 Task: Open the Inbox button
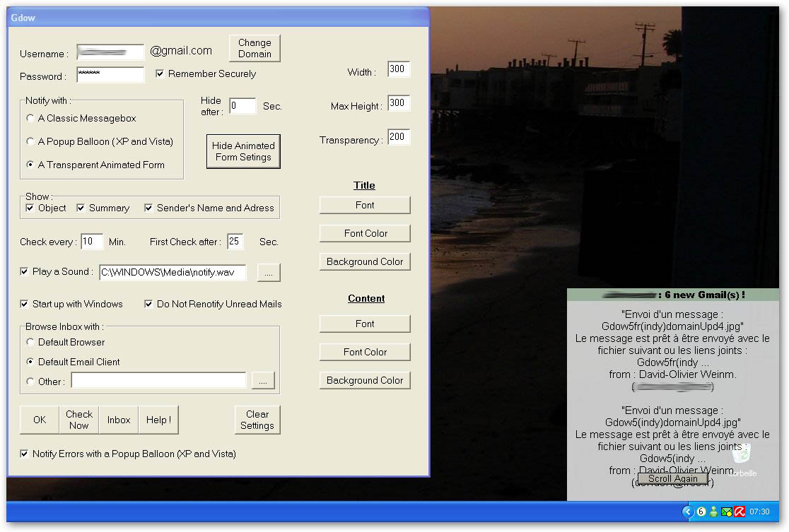click(119, 420)
